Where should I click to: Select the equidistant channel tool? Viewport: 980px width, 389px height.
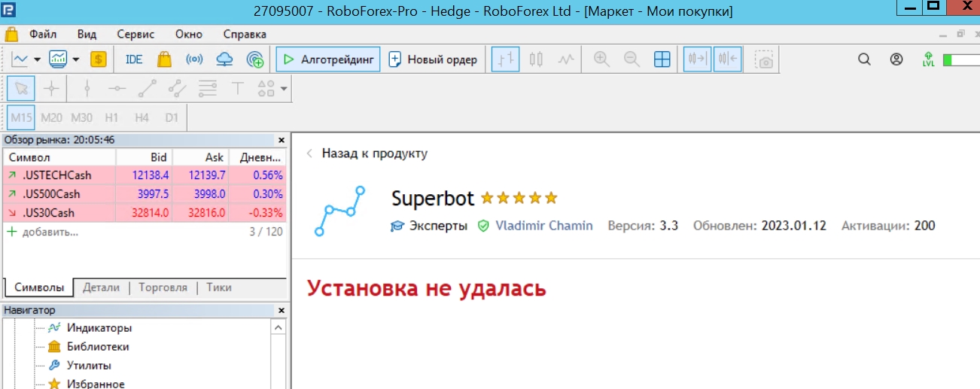point(178,89)
